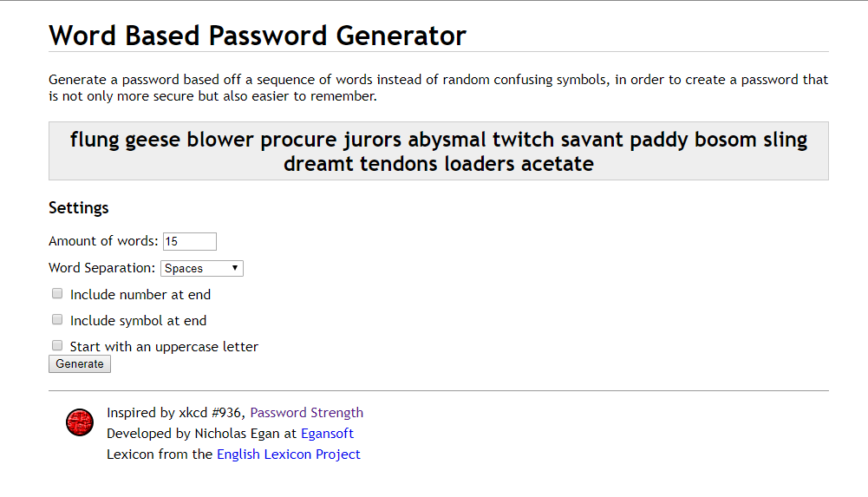868x497 pixels.
Task: Click the Settings section heading
Action: (79, 208)
